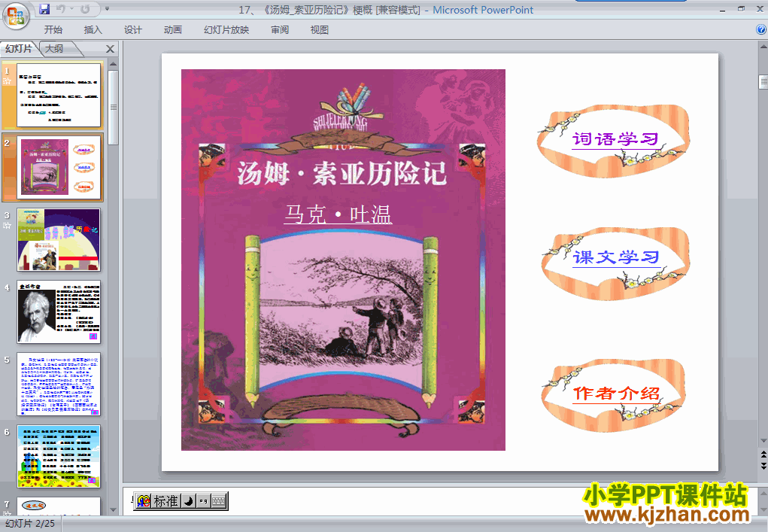Switch to the 视图 ribbon tab
This screenshot has width=768, height=532.
click(x=320, y=30)
